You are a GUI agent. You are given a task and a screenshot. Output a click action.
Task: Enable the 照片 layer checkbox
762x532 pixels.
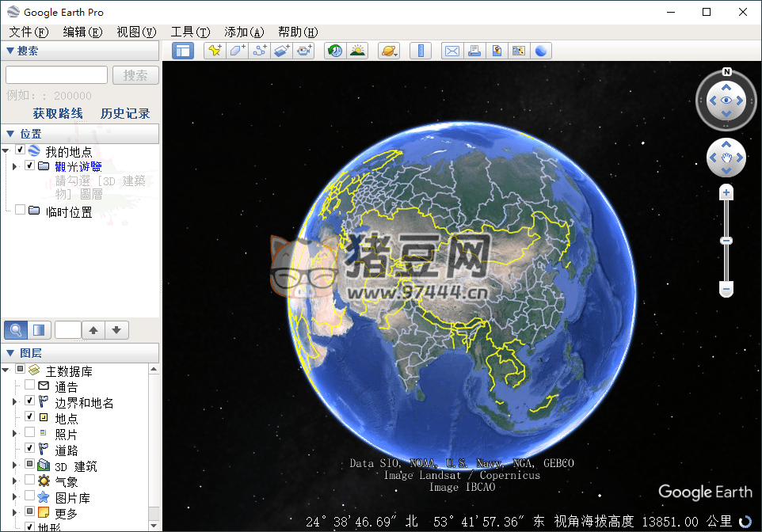[30, 431]
